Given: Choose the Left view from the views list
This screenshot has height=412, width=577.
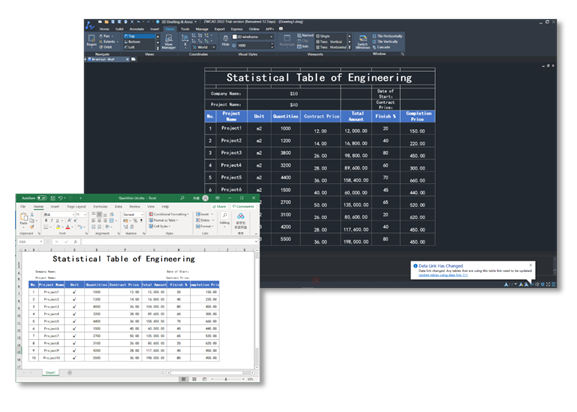Looking at the screenshot, I should pos(139,47).
